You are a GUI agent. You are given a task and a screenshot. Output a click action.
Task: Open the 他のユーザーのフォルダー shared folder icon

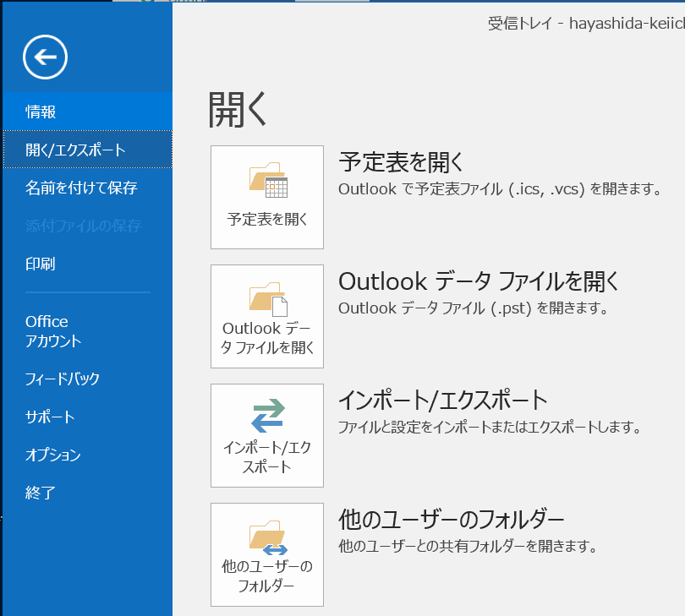(268, 537)
